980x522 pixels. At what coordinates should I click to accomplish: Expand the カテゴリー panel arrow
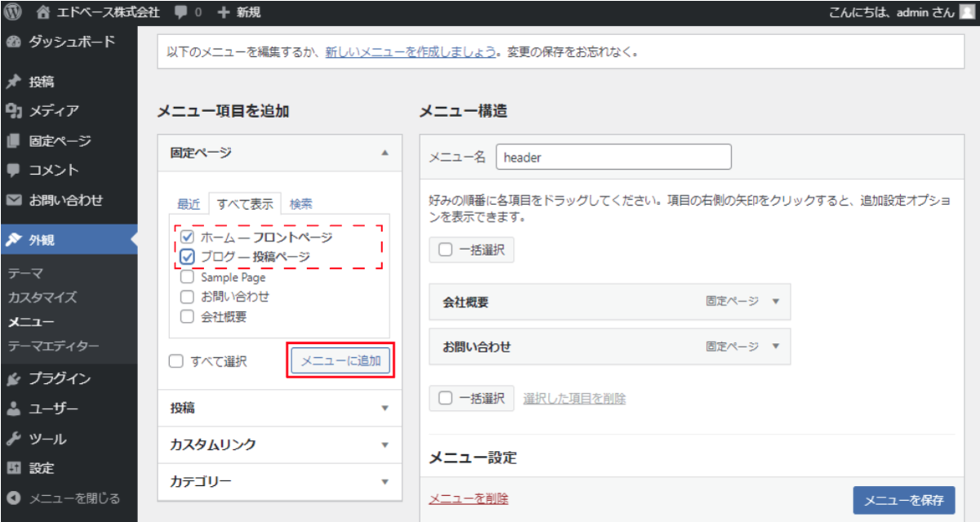point(385,482)
